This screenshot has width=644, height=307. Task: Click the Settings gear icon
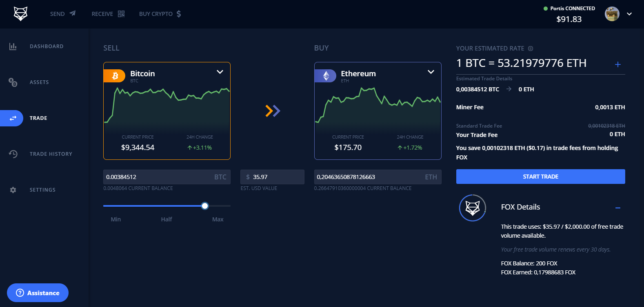13,190
